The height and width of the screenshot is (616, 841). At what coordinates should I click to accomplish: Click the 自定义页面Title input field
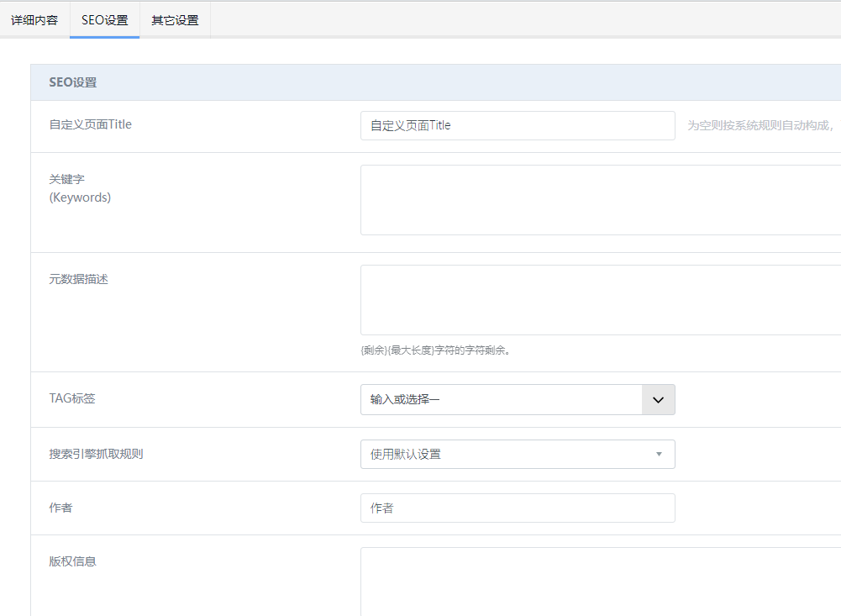[517, 125]
